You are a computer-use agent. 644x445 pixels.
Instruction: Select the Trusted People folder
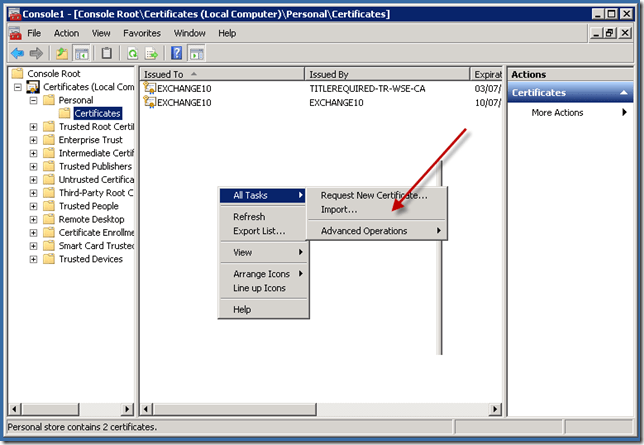point(89,206)
